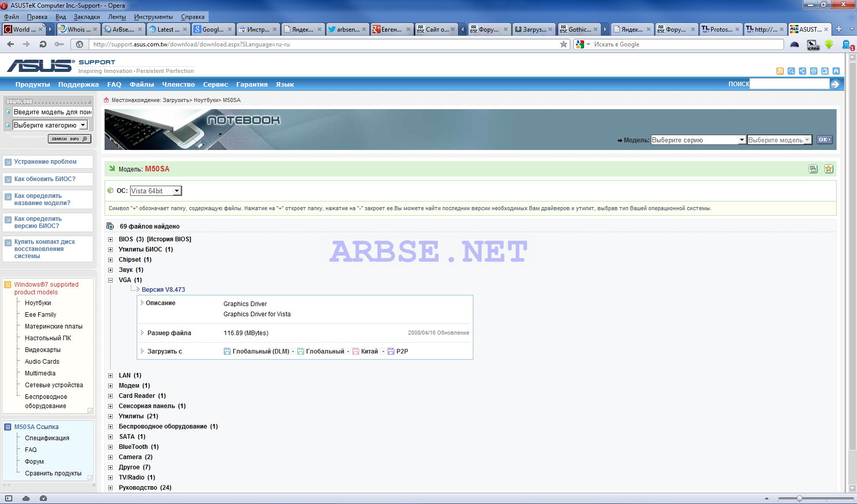Open the Файл menu

(11, 17)
